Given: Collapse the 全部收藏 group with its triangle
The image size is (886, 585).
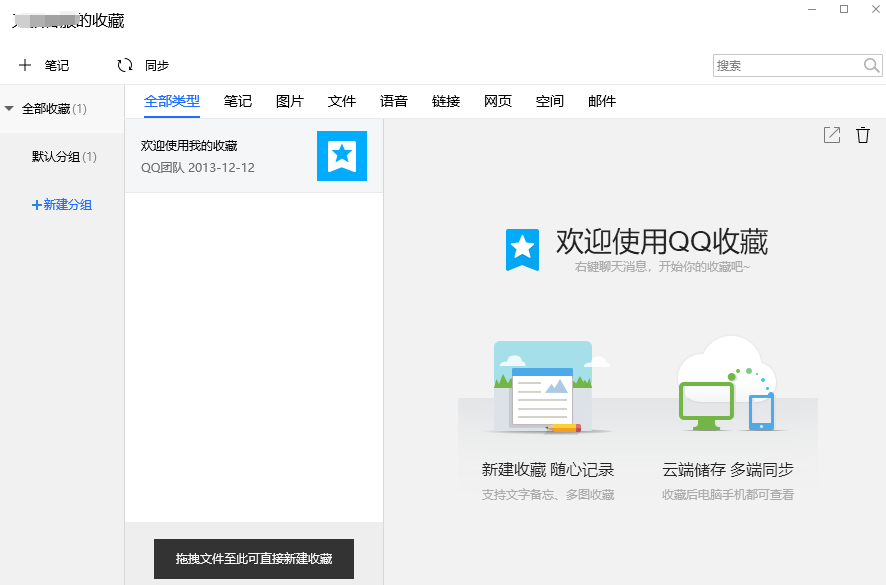Looking at the screenshot, I should click(8, 107).
